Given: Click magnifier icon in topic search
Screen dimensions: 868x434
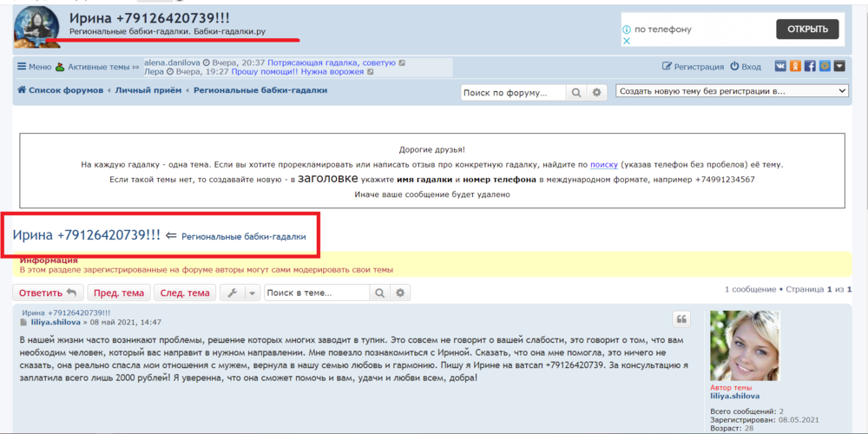Looking at the screenshot, I should (380, 293).
